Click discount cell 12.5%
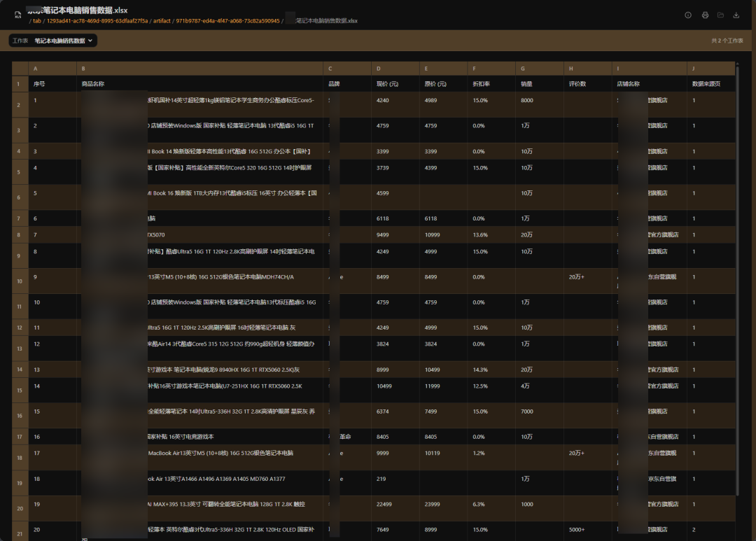The height and width of the screenshot is (541, 756). [x=491, y=390]
